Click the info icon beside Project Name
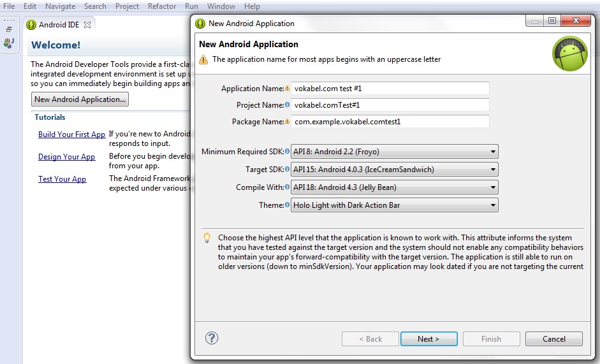The width and height of the screenshot is (600, 364). [x=287, y=105]
